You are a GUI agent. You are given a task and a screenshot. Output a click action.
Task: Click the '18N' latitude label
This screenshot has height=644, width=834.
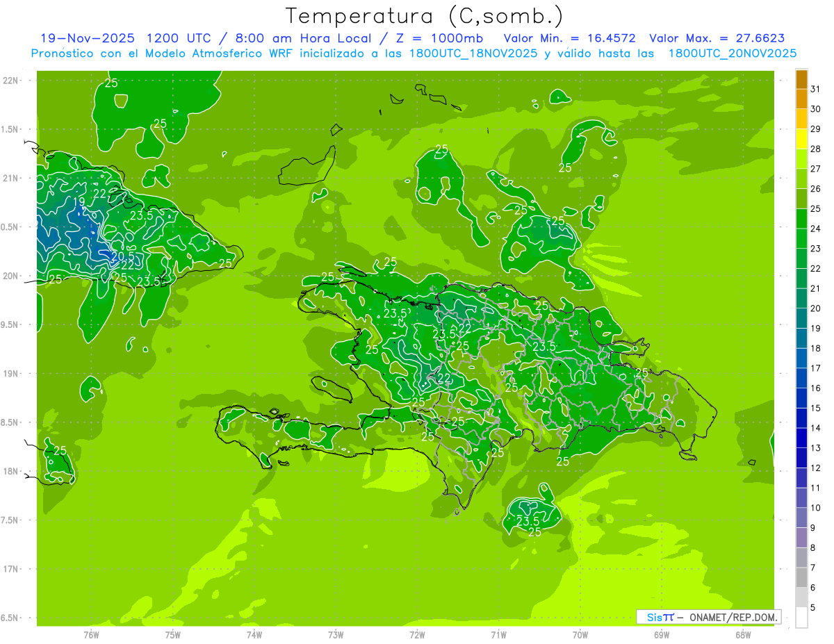(11, 472)
